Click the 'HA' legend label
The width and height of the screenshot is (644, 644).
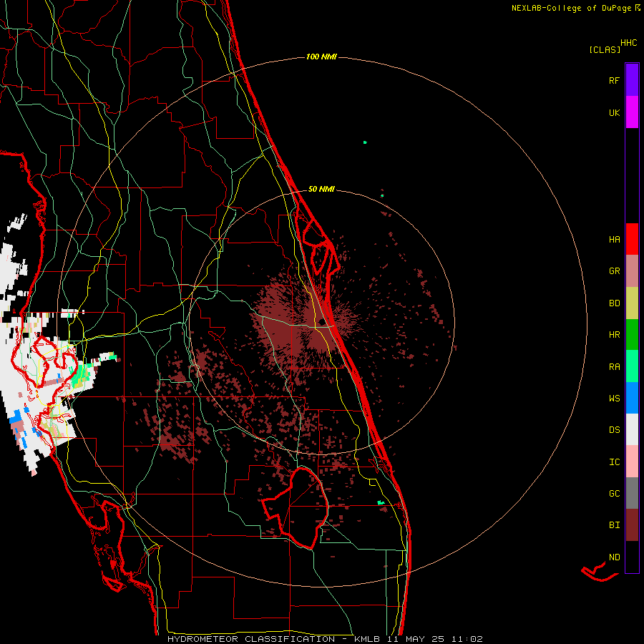pyautogui.click(x=614, y=240)
